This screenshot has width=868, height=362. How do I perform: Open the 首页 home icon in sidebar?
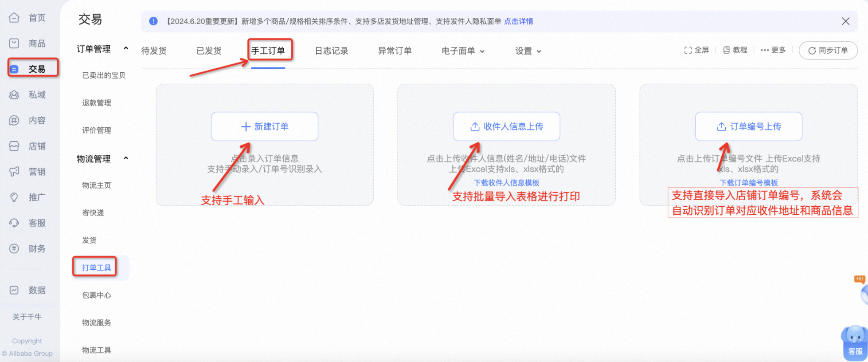click(x=14, y=18)
